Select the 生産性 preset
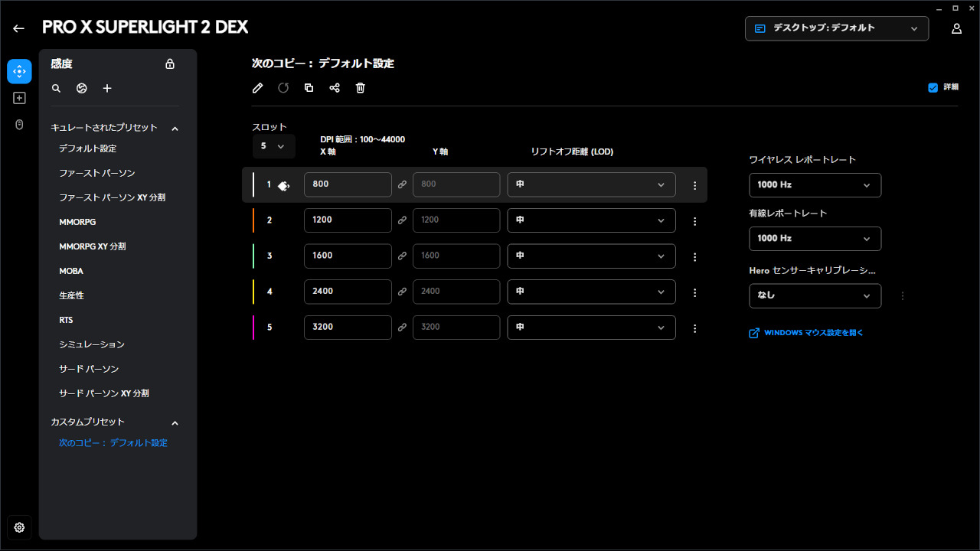 coord(71,295)
